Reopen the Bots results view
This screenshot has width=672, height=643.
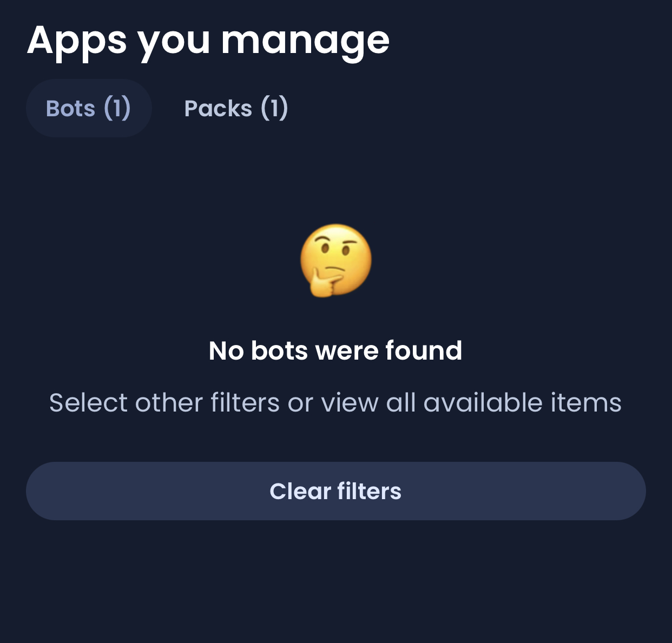click(89, 108)
